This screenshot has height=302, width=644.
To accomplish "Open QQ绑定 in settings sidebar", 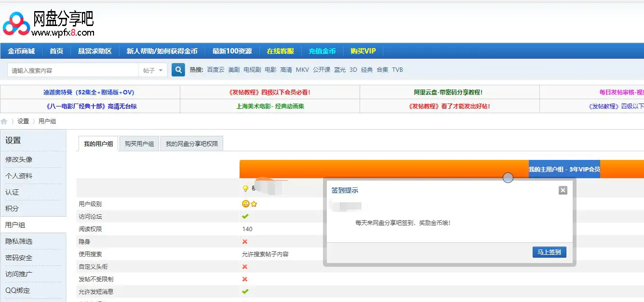I will click(17, 290).
